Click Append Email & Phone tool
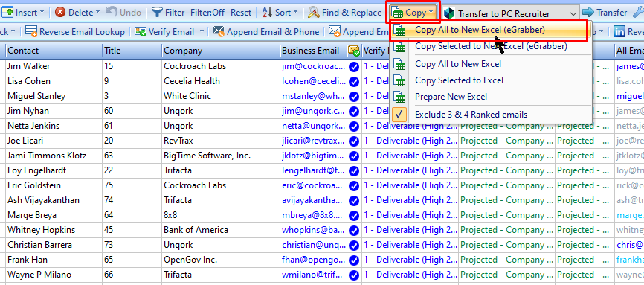 (x=266, y=32)
